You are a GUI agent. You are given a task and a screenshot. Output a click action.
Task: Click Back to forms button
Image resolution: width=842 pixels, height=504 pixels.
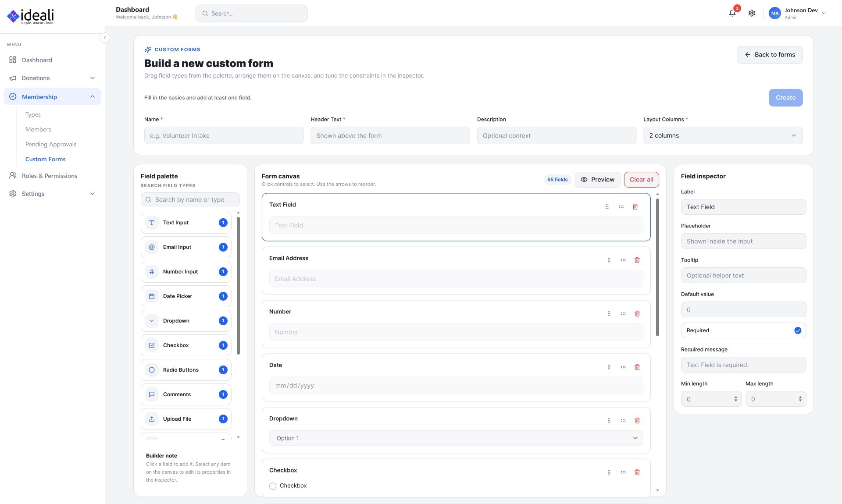click(x=770, y=55)
